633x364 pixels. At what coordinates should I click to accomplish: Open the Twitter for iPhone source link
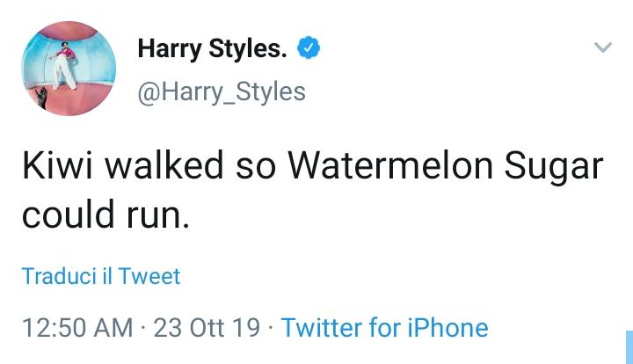click(384, 328)
